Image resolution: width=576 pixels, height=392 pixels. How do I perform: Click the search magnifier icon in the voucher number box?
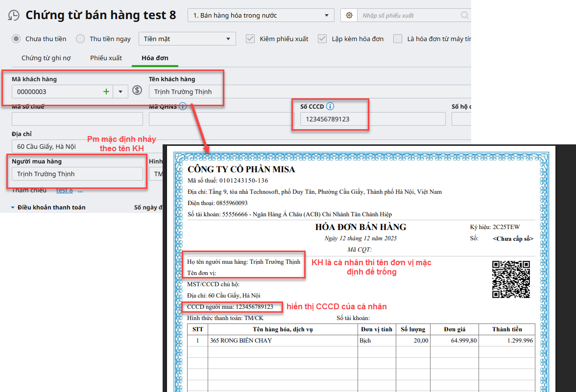(x=464, y=15)
